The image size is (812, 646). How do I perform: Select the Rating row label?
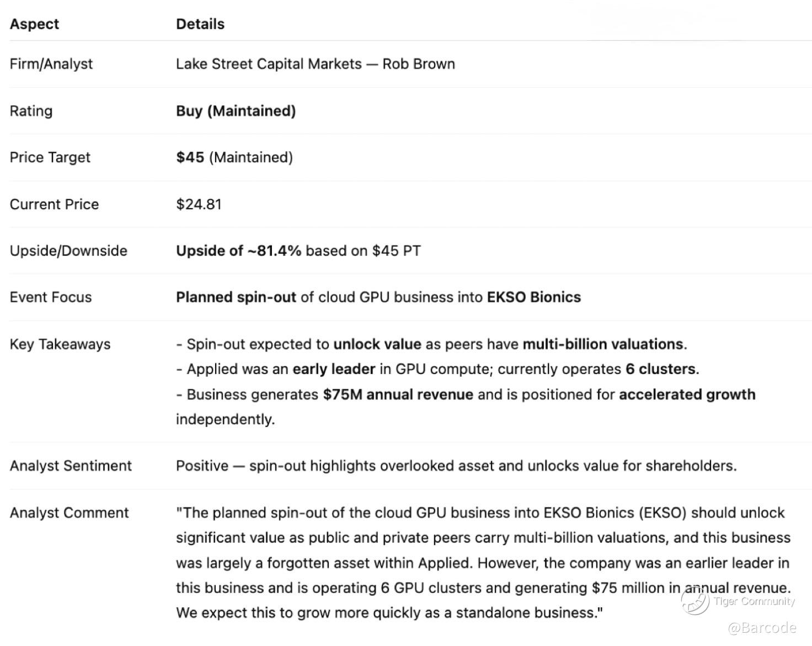pos(31,111)
